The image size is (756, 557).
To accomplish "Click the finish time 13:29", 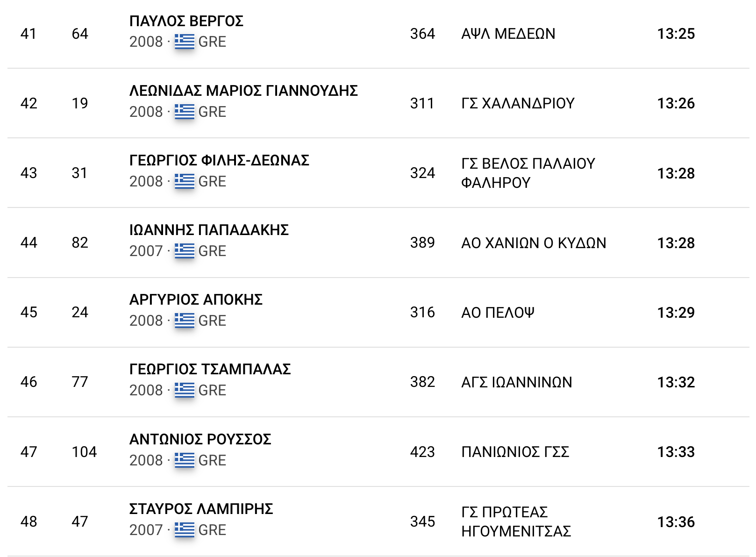I will pos(676,313).
